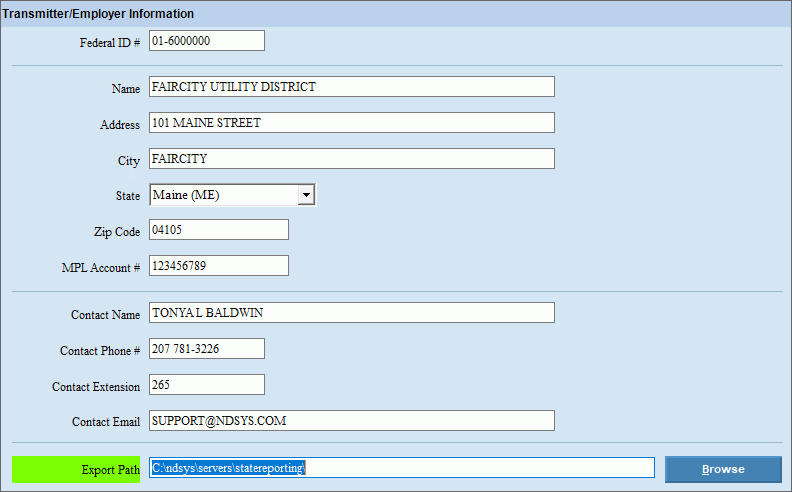Click the green Export Path label

76,469
